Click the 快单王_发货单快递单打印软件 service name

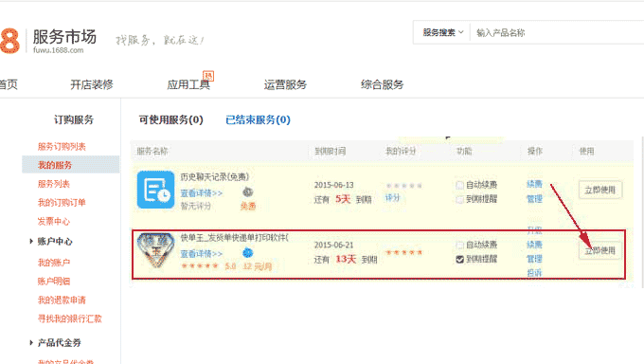click(x=235, y=238)
